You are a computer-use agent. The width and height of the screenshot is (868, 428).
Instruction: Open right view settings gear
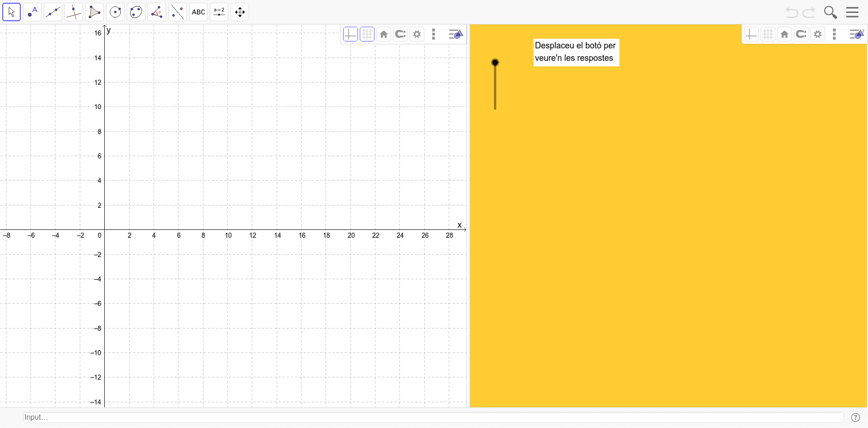click(x=818, y=34)
